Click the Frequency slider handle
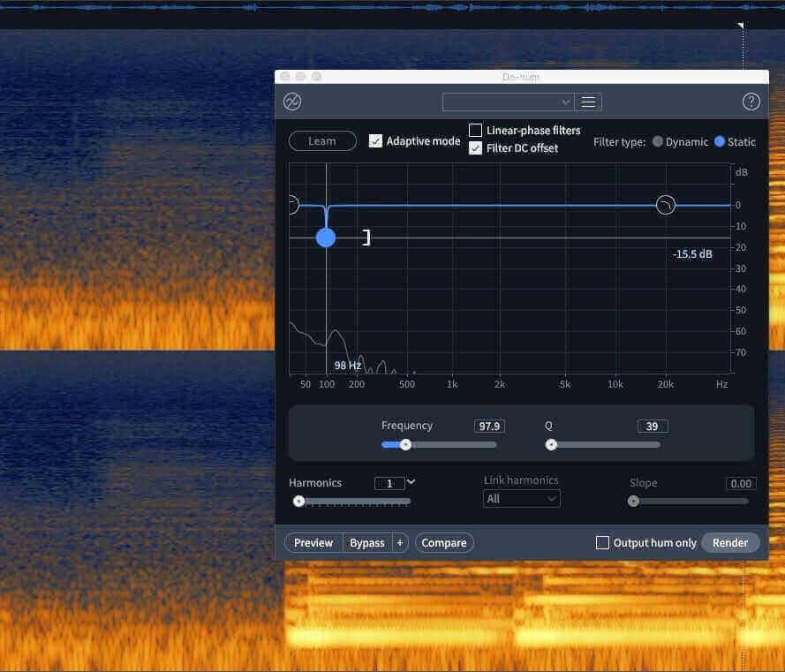Screen dimensions: 785x672 pyautogui.click(x=406, y=445)
